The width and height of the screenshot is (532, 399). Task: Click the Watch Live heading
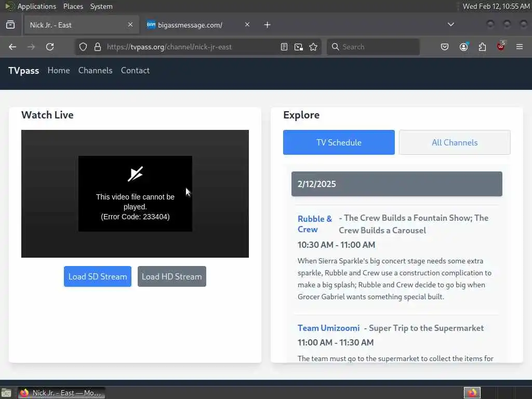pos(47,115)
